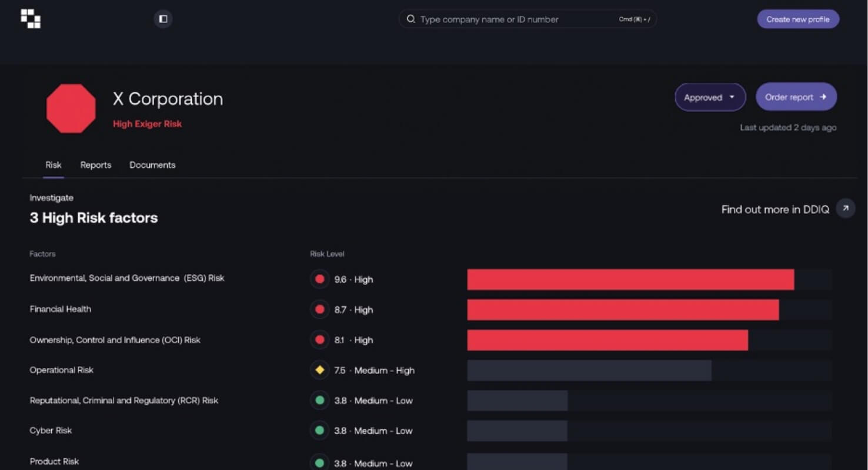Click the RCR Risk gray bar
868x470 pixels.
click(x=518, y=401)
